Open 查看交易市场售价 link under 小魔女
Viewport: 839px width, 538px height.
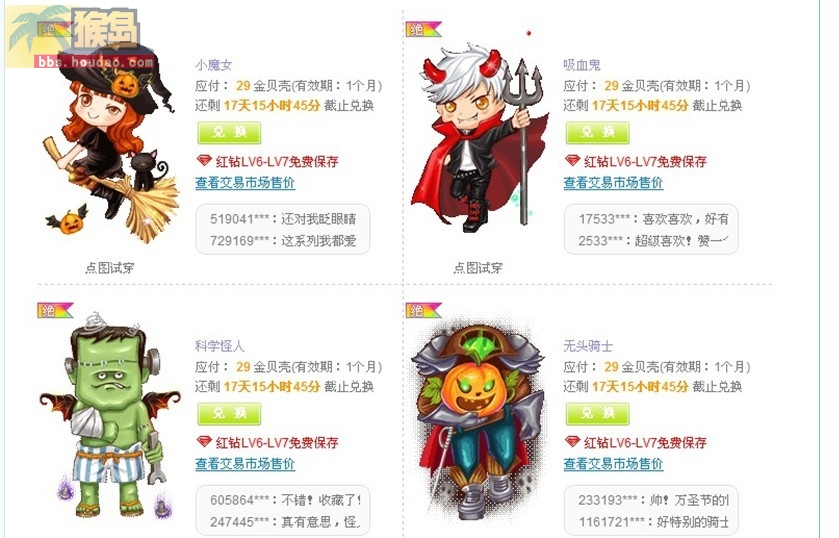[245, 183]
